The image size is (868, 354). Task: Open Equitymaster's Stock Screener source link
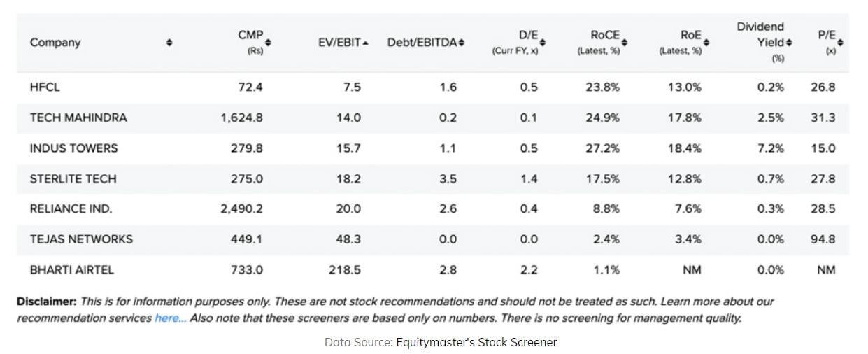476,342
